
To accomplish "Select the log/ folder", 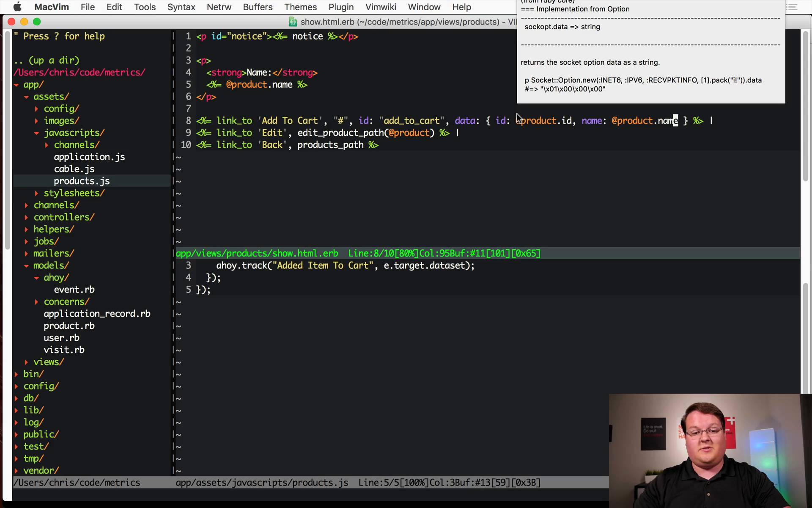I will (33, 422).
